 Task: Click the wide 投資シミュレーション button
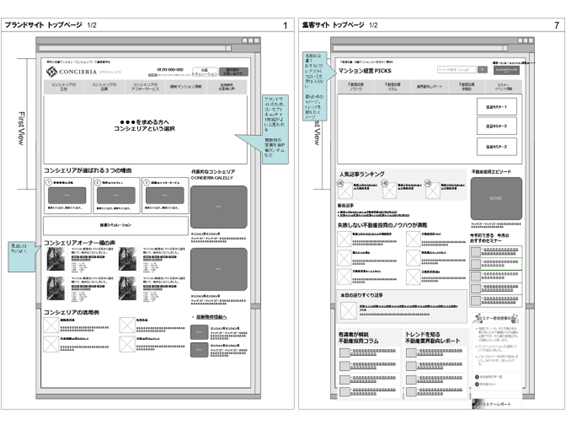click(116, 225)
